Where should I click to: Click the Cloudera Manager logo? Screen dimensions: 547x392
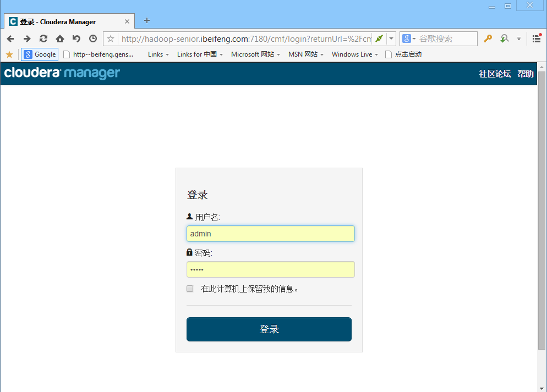(62, 73)
